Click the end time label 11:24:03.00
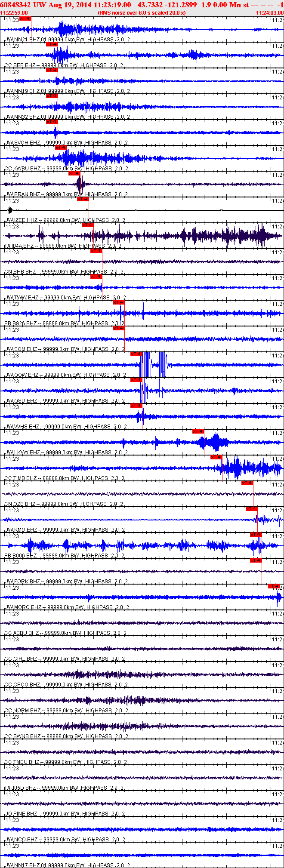The width and height of the screenshot is (284, 868). [x=270, y=13]
